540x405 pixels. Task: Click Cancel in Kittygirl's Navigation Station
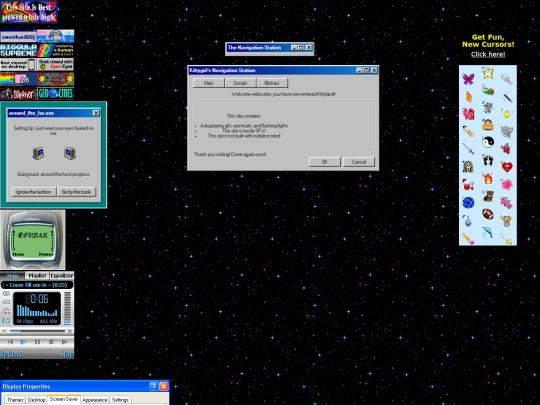(359, 162)
